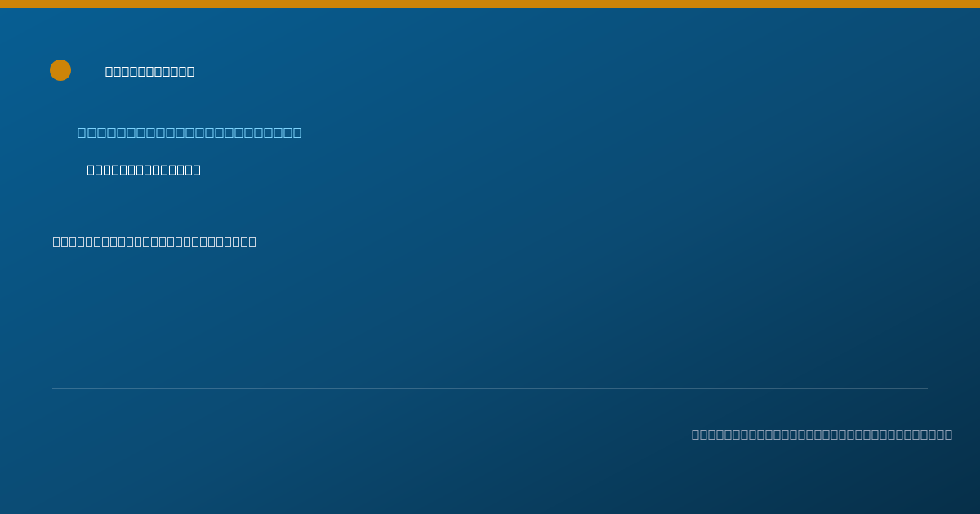Click the thin horizontal divider line
Screen dimensions: 980x514
click(490, 388)
